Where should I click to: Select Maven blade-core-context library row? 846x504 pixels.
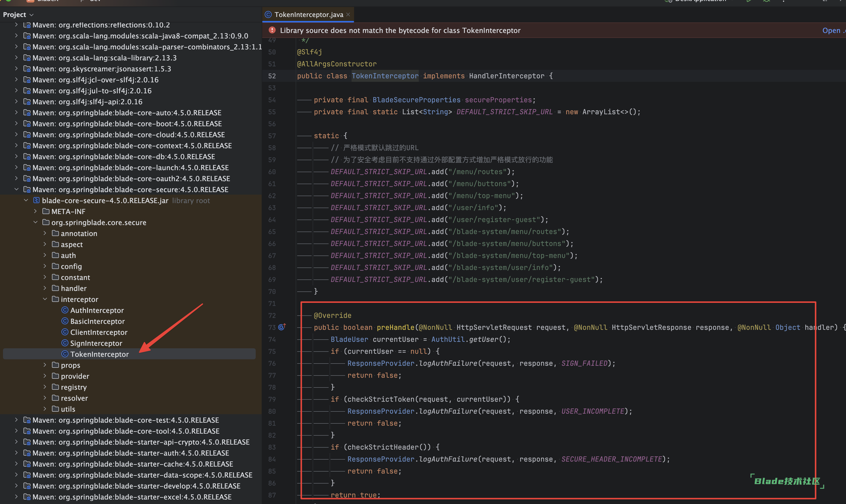(131, 145)
